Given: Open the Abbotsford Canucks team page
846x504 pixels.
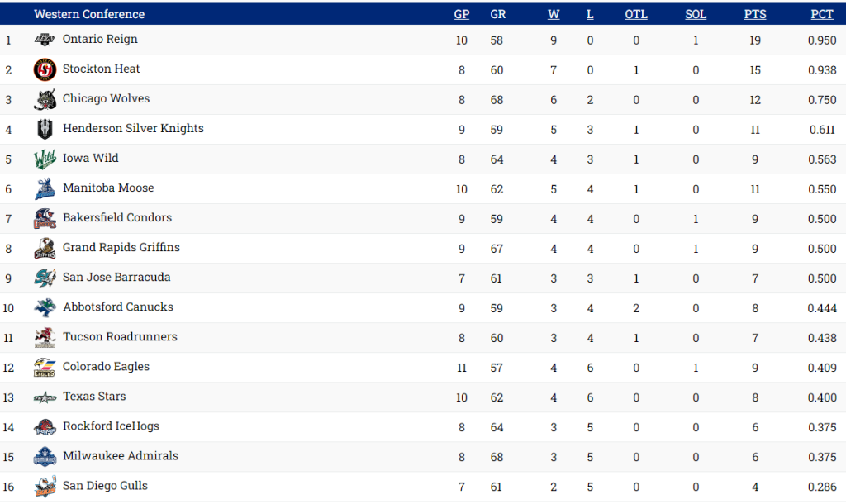Looking at the screenshot, I should coord(118,307).
